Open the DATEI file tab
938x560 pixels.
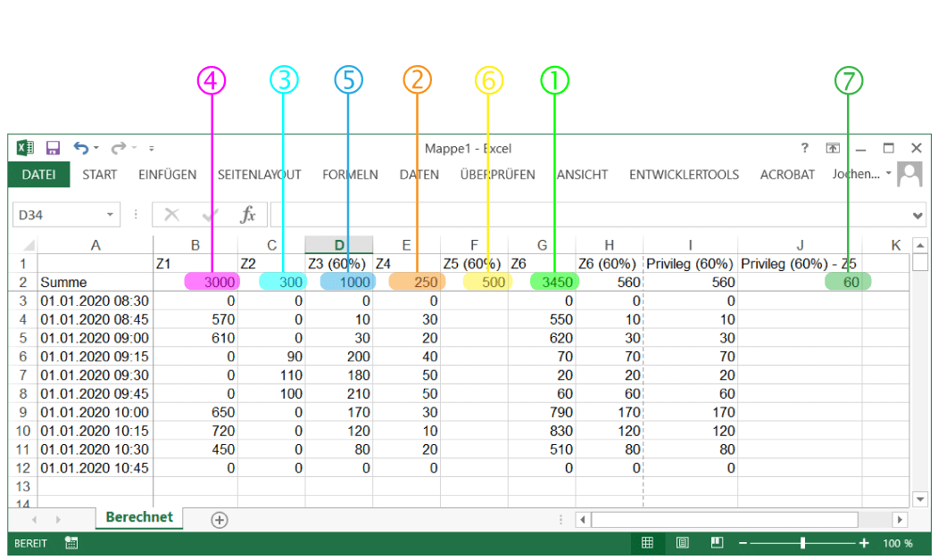click(x=38, y=175)
